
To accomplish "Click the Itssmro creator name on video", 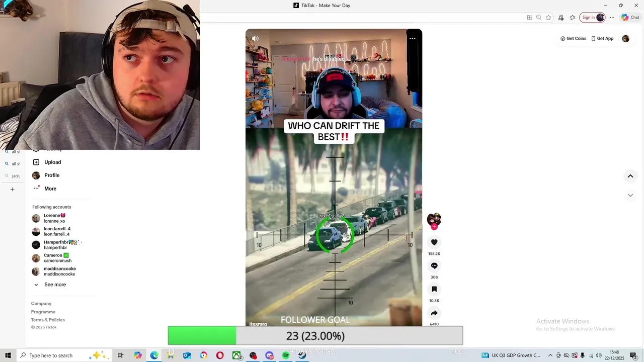I will (258, 324).
